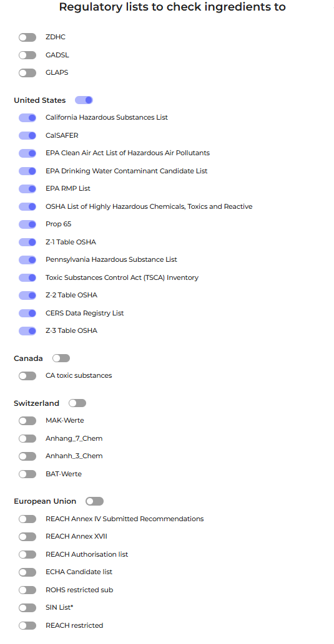Disable CERS Data Registry List
The height and width of the screenshot is (644, 334).
27,314
